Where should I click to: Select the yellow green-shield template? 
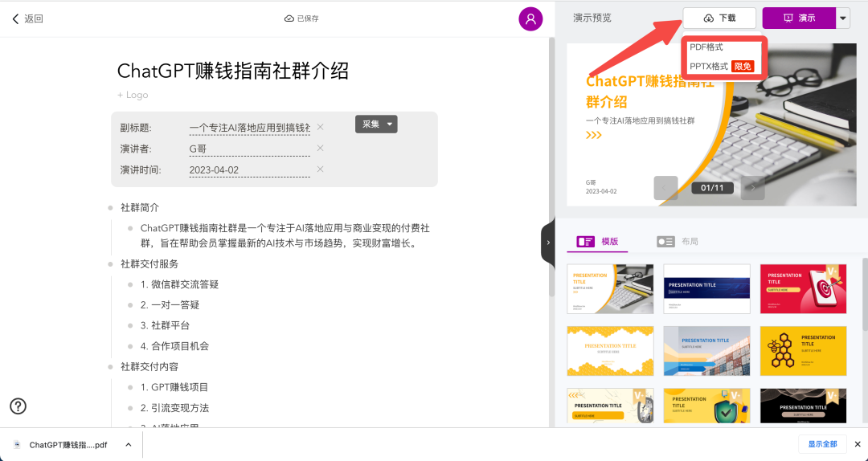point(707,406)
